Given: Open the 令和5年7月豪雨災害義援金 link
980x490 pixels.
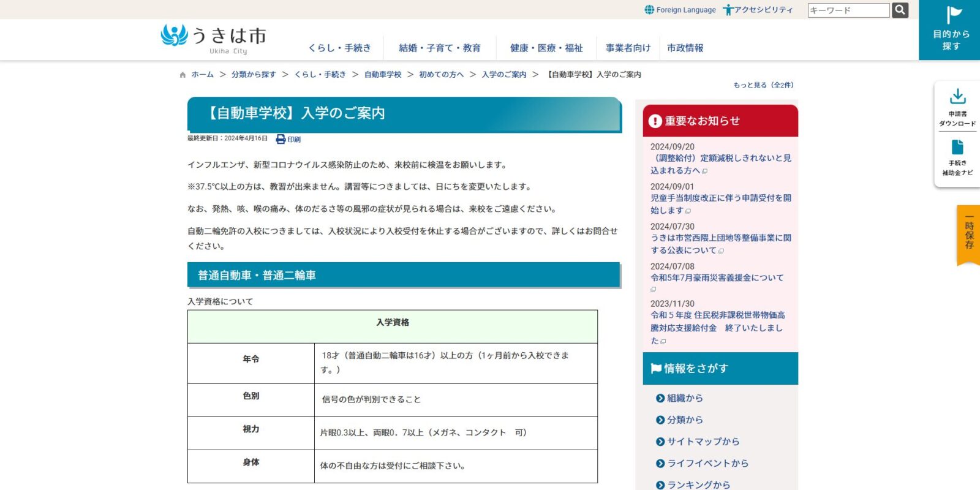Looking at the screenshot, I should (x=717, y=278).
